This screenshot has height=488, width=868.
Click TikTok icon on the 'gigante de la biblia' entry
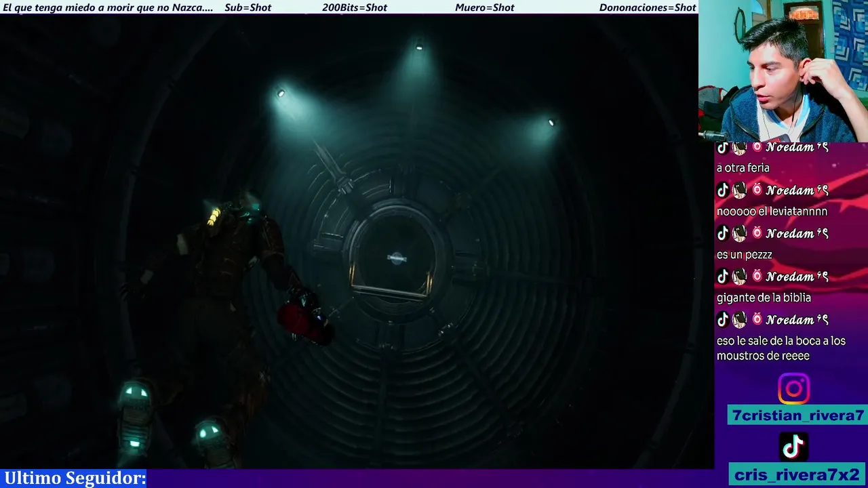click(x=723, y=277)
